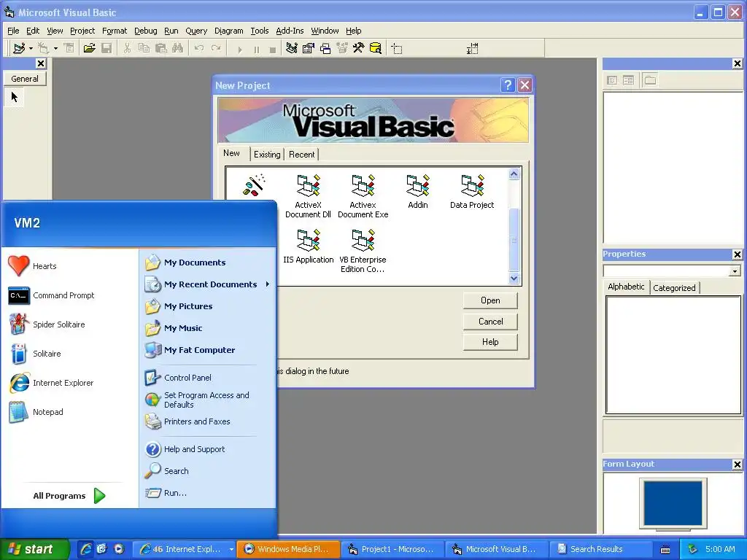Switch to the Categorized properties tab

click(x=674, y=287)
